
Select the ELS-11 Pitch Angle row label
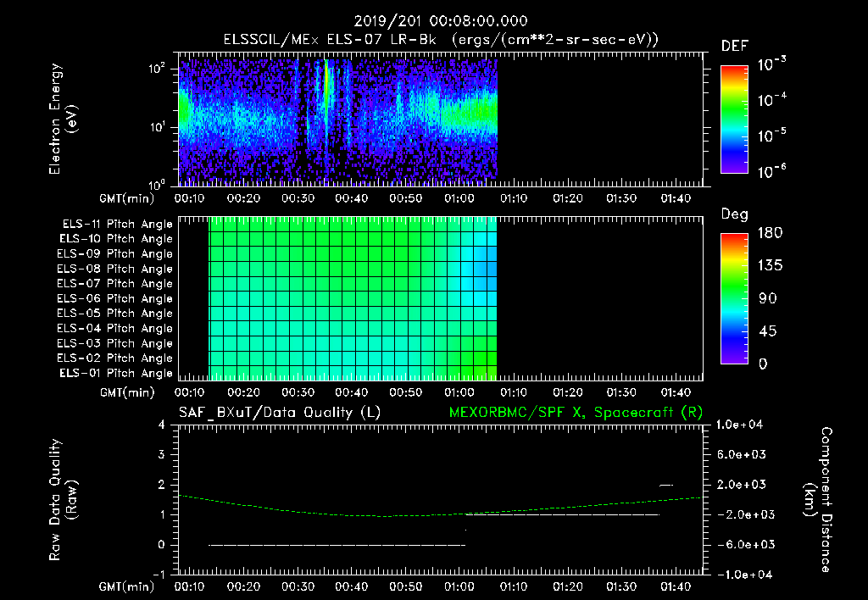(x=117, y=225)
